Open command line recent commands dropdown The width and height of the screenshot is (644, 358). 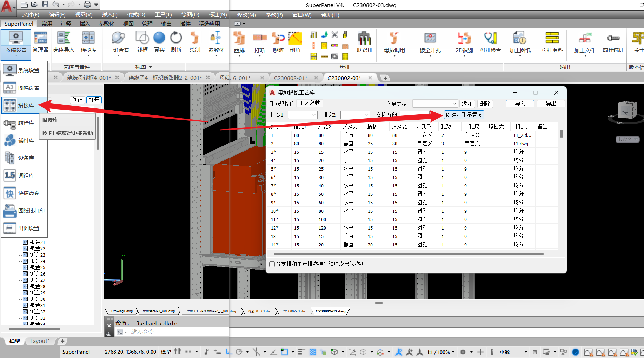point(121,332)
